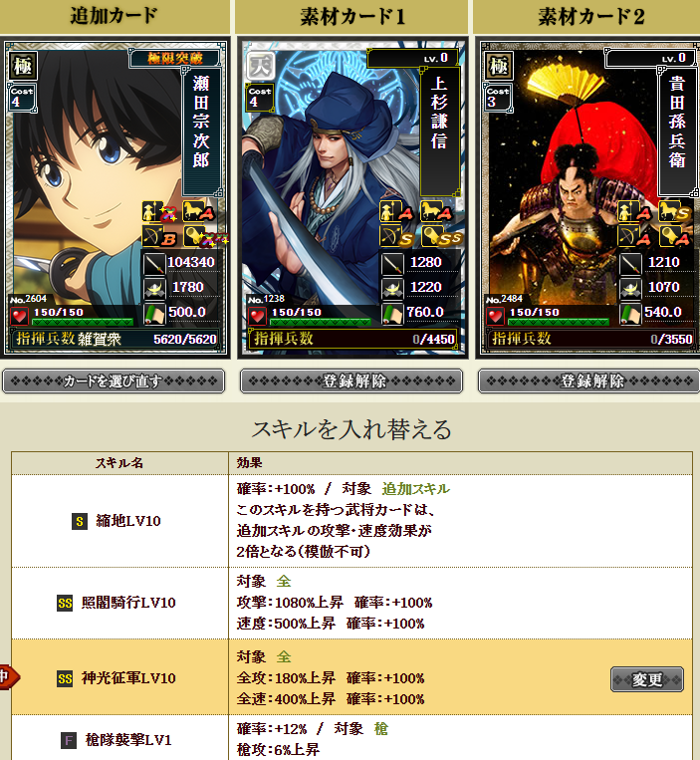The image size is (700, 760).
Task: Click 登録解除 under 上杉謙信 card
Action: pyautogui.click(x=351, y=380)
